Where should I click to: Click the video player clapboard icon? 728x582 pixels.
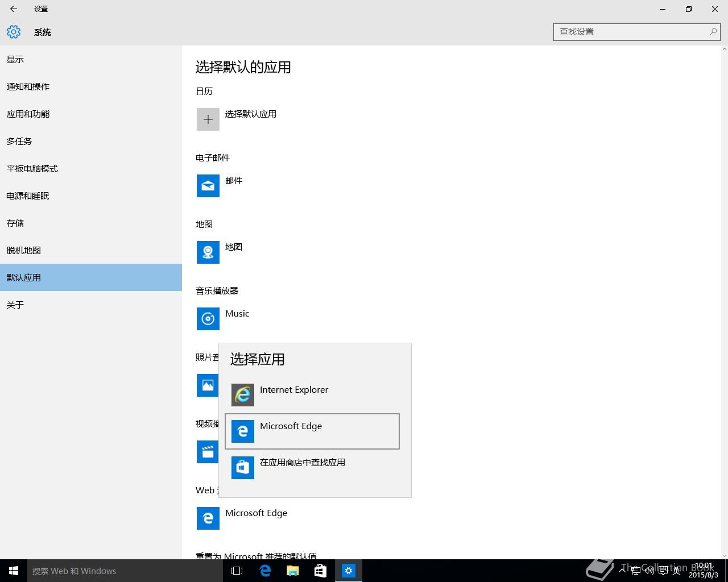coord(208,452)
